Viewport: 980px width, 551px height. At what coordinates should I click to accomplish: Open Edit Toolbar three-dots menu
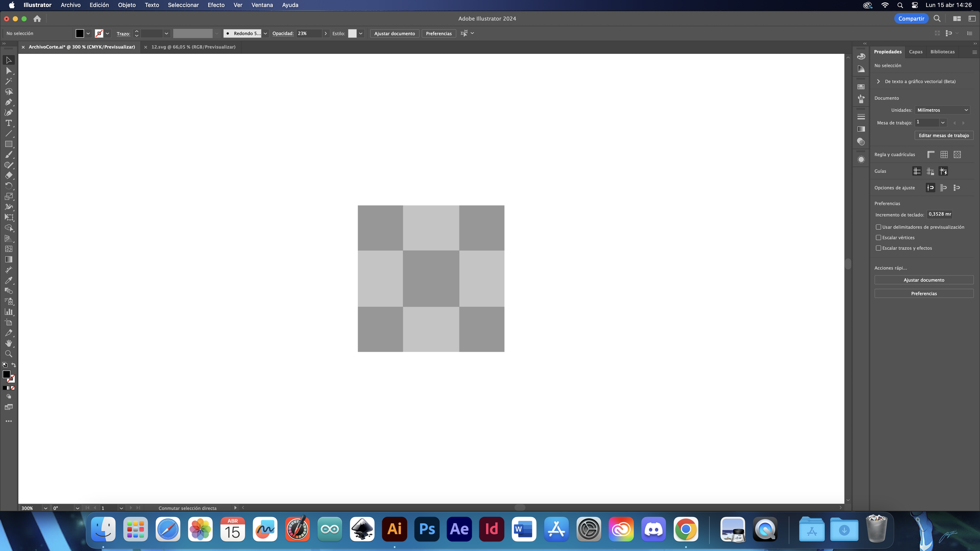click(x=9, y=421)
